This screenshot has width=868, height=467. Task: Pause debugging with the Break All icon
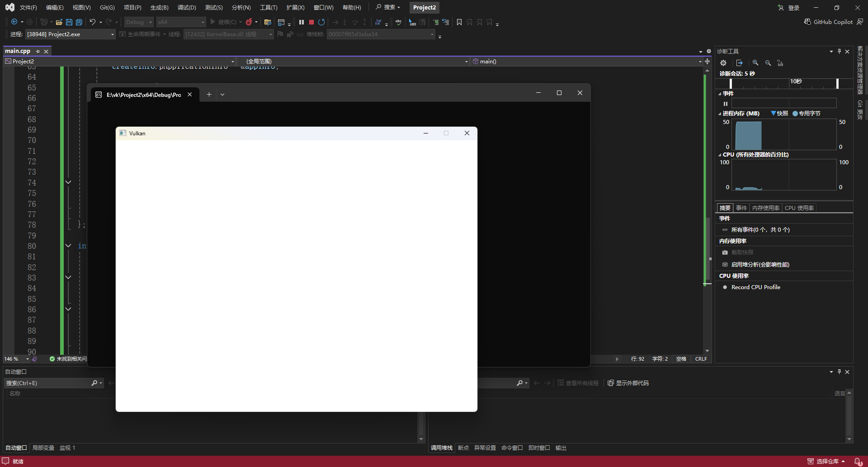pyautogui.click(x=302, y=22)
